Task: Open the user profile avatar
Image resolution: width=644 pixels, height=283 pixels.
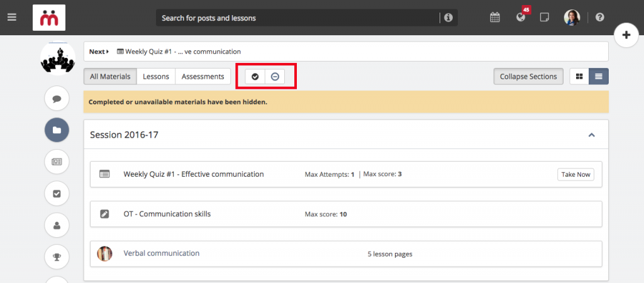Action: tap(572, 18)
